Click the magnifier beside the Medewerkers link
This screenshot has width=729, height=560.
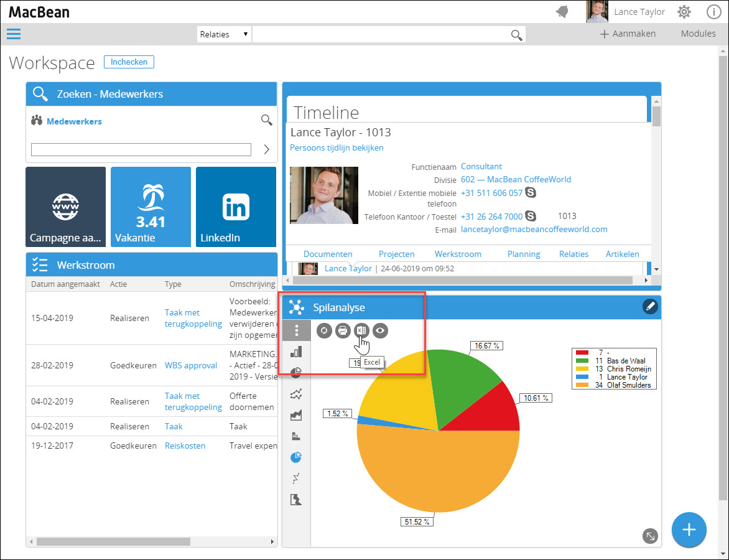click(x=266, y=121)
